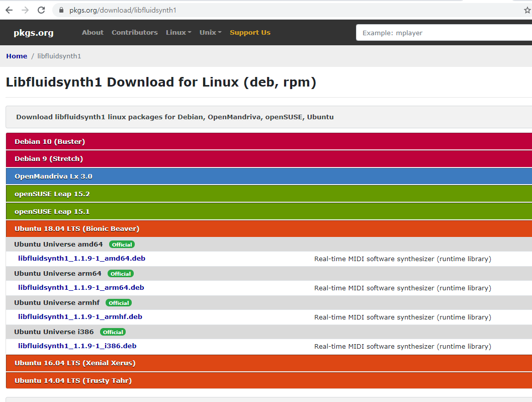Open libfluidsynth1_1.1.9-1_arm64.deb link
Screen dimensions: 532x402
[x=81, y=288]
